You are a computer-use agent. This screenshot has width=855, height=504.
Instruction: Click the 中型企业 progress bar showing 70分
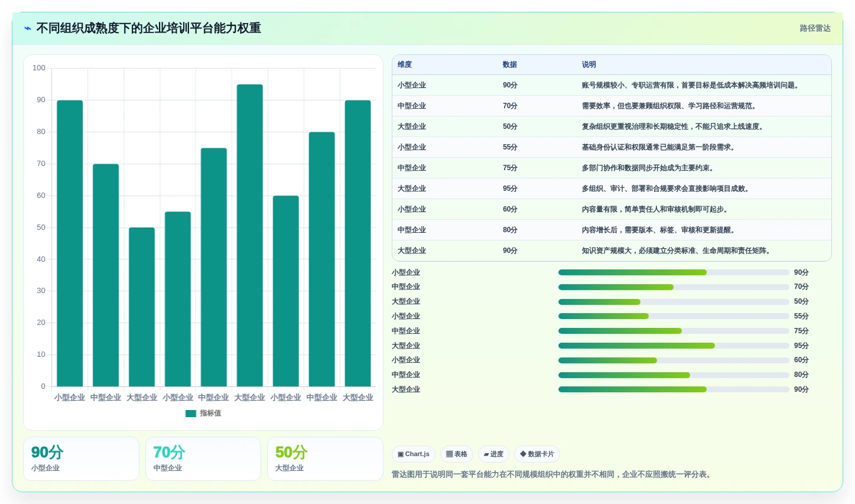click(x=674, y=287)
